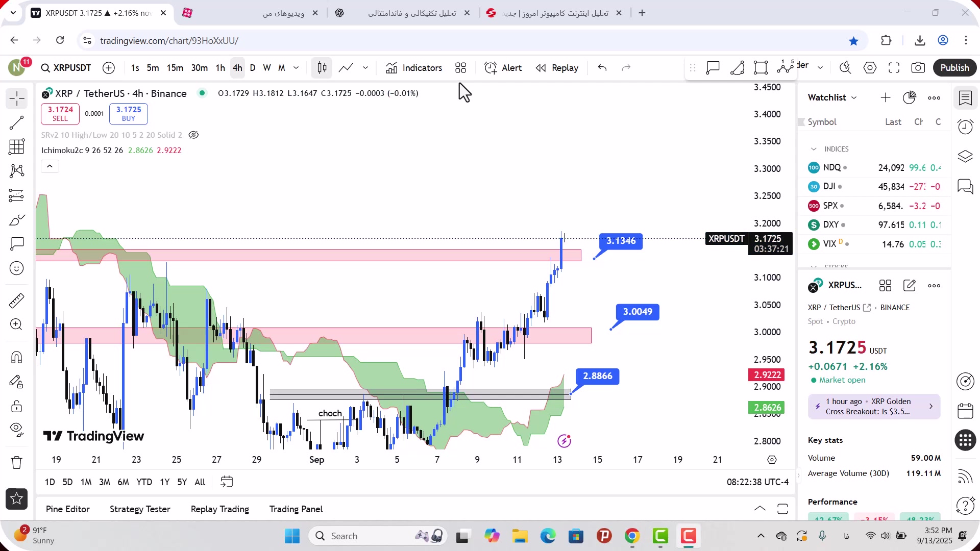Collapse the INDICES watchlist section
Viewport: 980px width, 551px height.
[x=814, y=149]
